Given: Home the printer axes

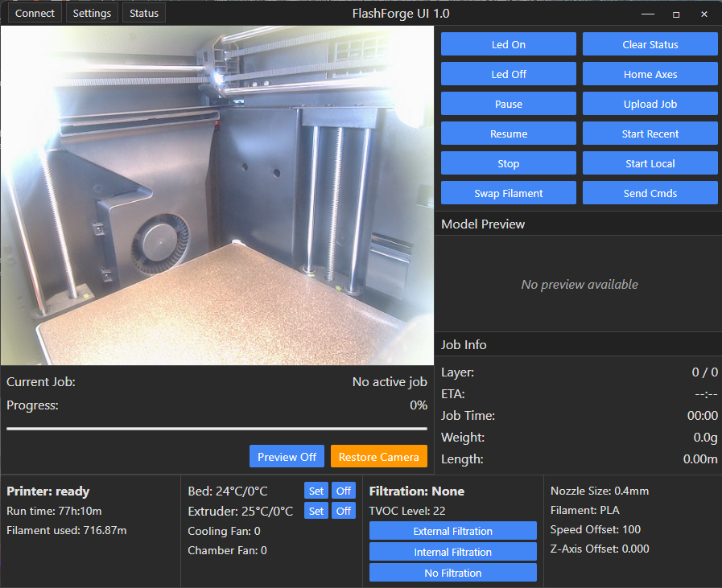Looking at the screenshot, I should (650, 74).
